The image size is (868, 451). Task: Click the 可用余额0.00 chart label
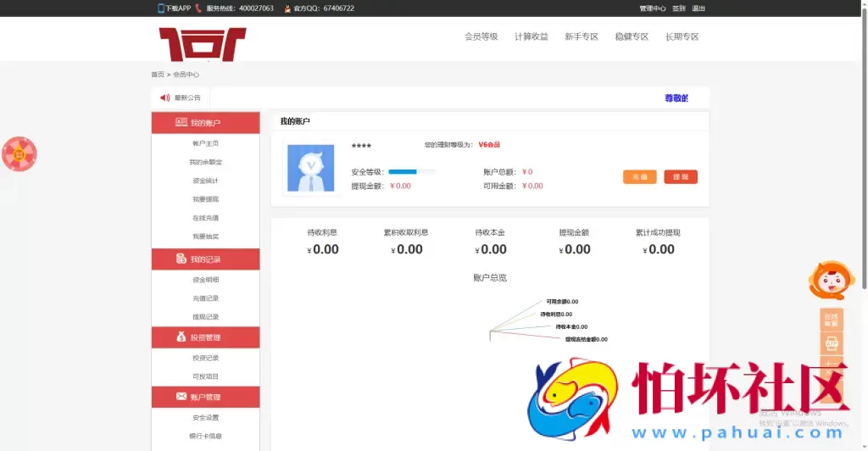click(562, 302)
